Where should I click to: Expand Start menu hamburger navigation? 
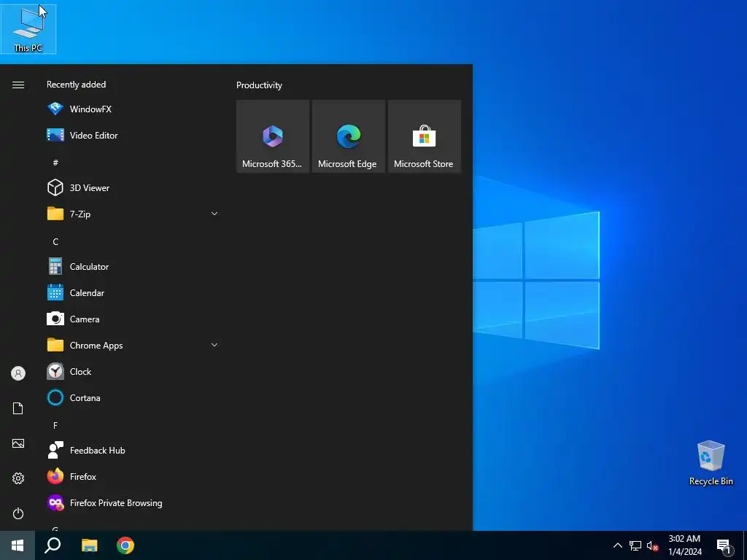(18, 85)
